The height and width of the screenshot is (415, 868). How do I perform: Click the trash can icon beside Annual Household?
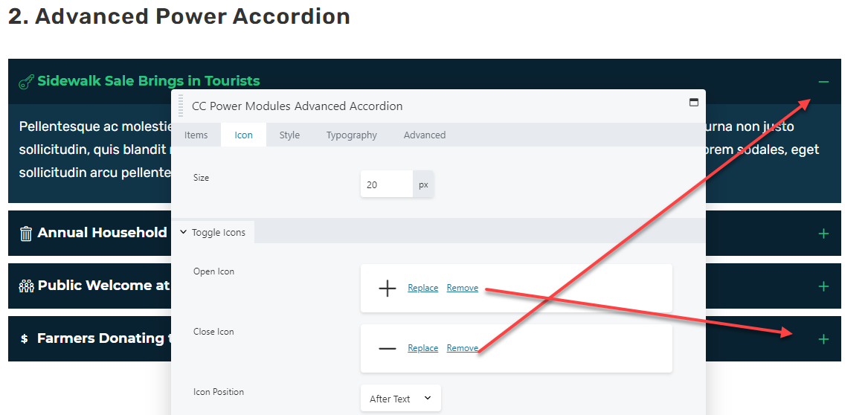(26, 234)
